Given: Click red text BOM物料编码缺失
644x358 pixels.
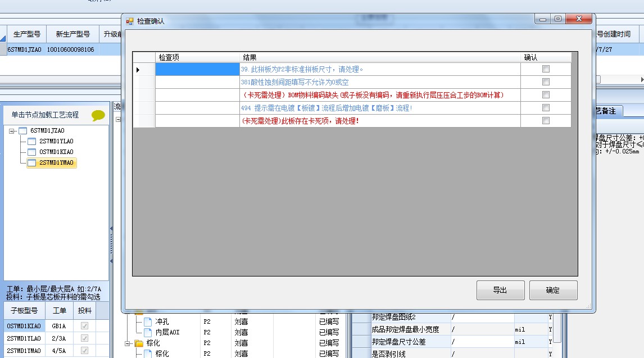Looking at the screenshot, I should 373,95.
